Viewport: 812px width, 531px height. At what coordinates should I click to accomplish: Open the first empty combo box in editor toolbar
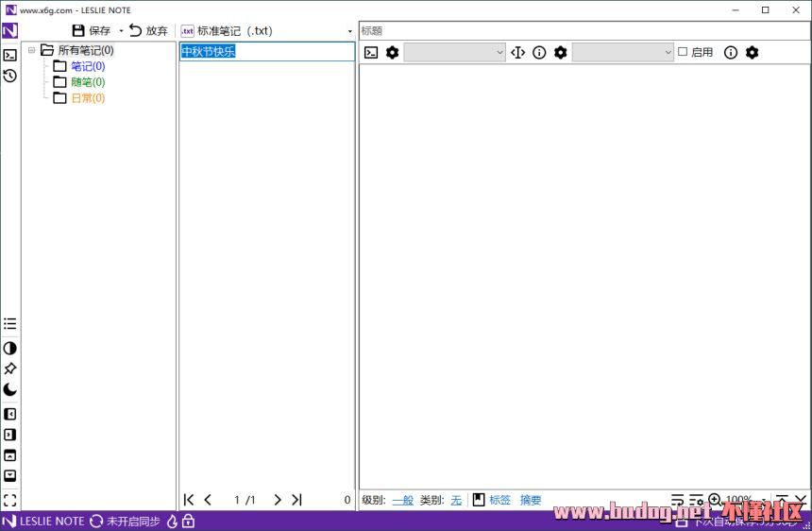pos(454,52)
